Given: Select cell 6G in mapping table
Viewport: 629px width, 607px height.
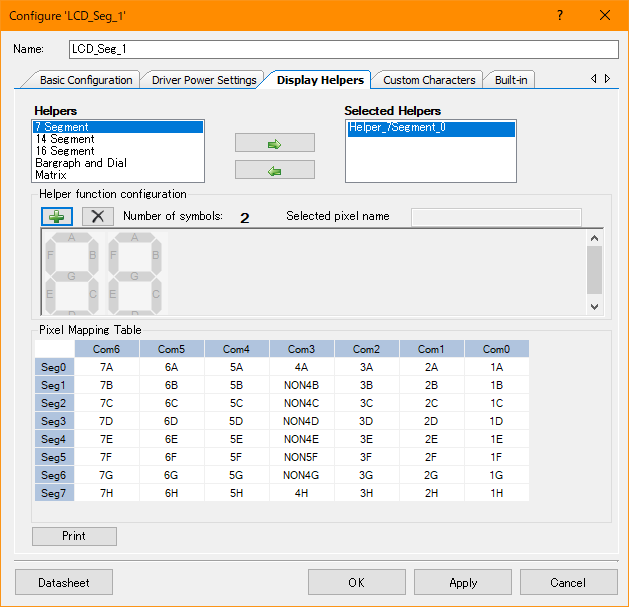Looking at the screenshot, I should coord(172,475).
